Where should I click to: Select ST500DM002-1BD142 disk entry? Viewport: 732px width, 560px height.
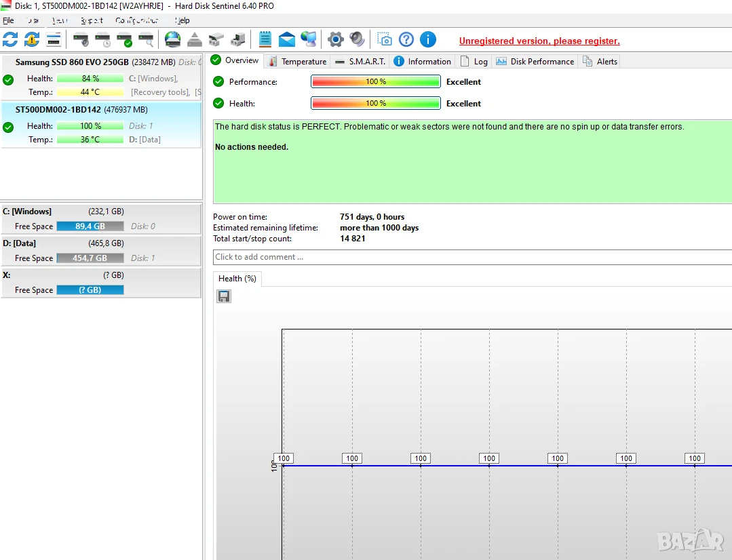(x=101, y=125)
